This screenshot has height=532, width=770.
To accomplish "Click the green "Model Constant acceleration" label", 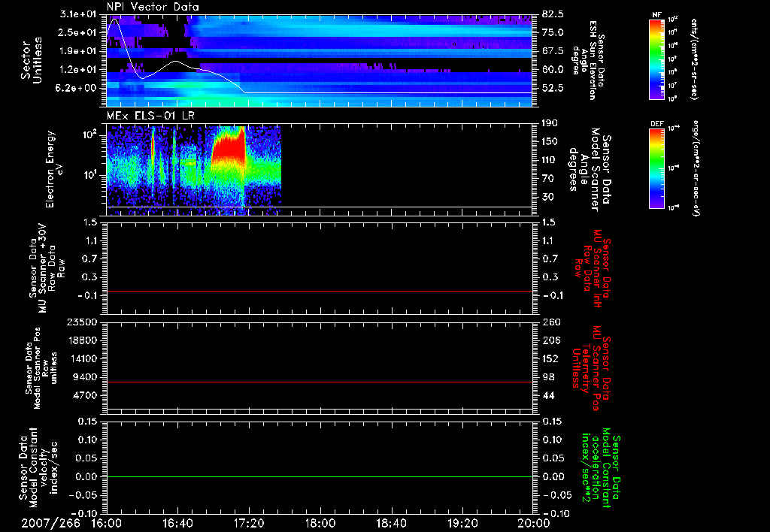I will tap(601, 467).
